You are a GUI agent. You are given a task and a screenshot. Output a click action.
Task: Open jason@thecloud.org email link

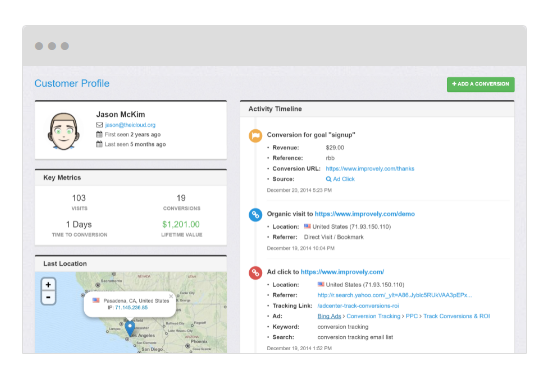click(x=130, y=125)
